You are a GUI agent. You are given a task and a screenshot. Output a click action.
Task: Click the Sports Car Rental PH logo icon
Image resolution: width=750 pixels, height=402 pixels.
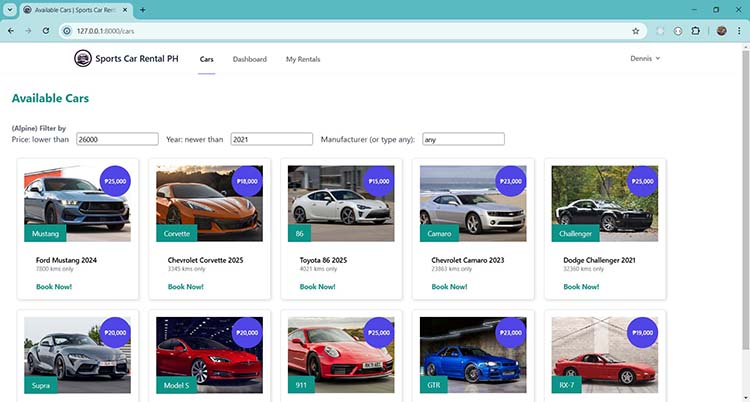83,58
